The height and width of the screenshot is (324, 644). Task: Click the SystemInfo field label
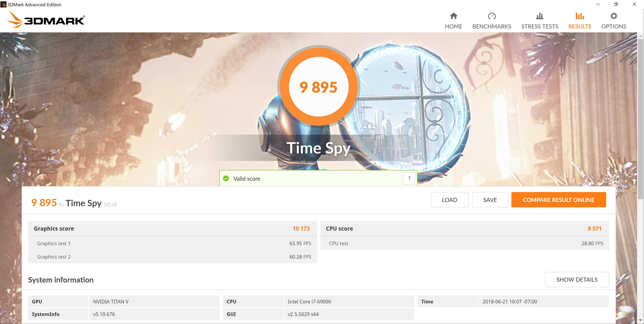45,314
